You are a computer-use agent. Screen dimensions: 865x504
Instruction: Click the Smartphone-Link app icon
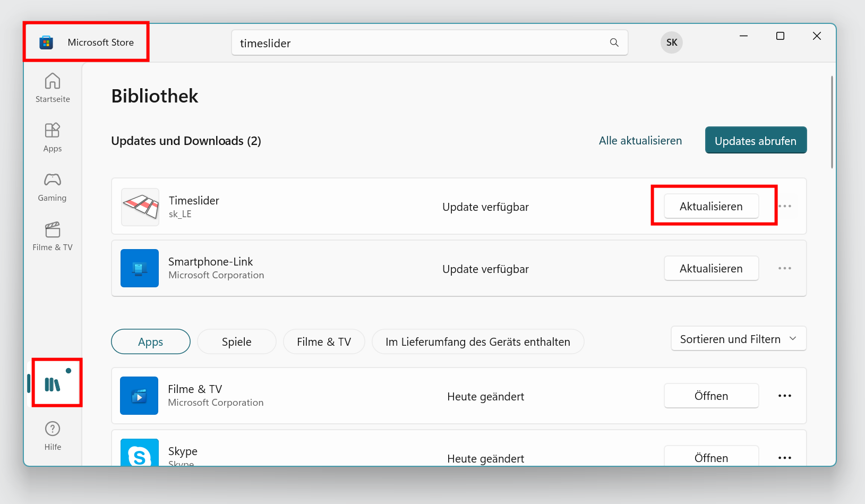(x=140, y=268)
